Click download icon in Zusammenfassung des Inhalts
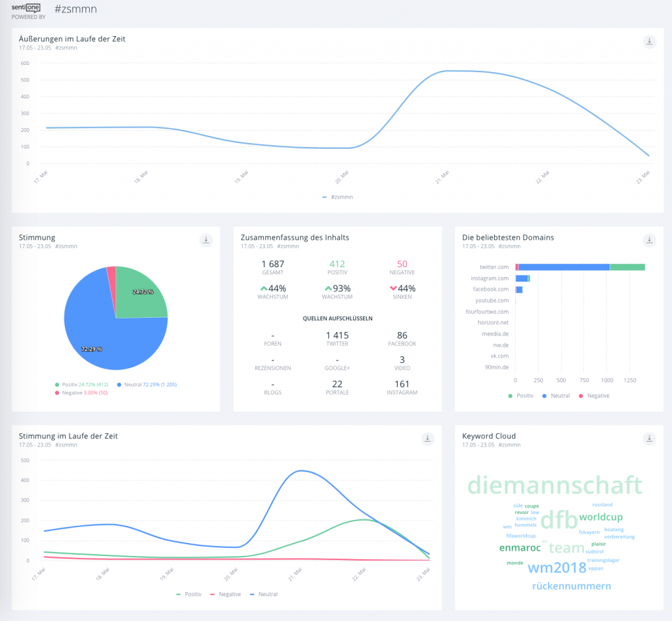The image size is (672, 621). pos(427,240)
